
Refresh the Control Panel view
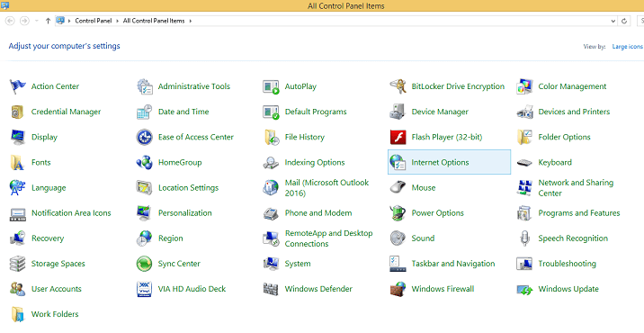[x=624, y=21]
